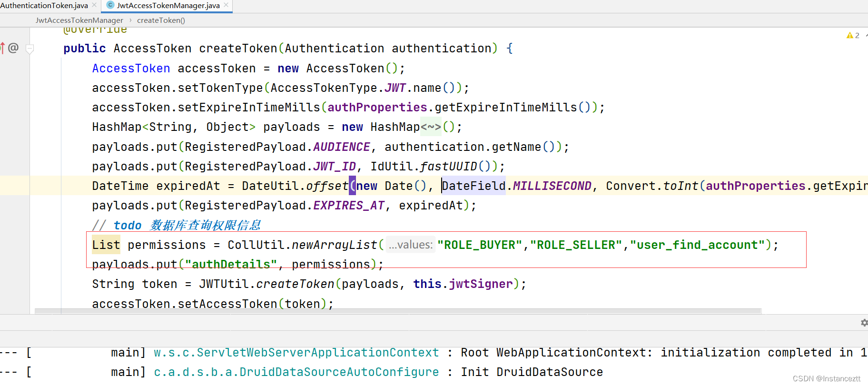The width and height of the screenshot is (868, 386).
Task: Click the 'fastUUID' method call
Action: (x=449, y=167)
